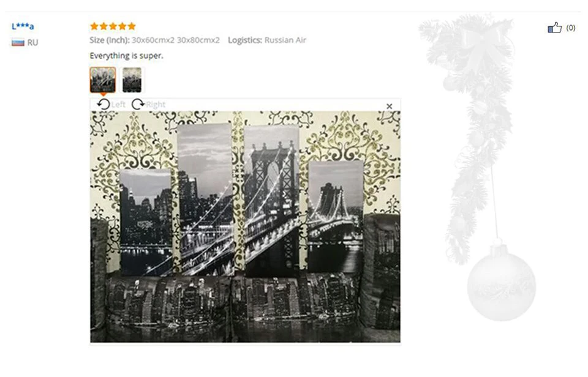Click the 'Left' rotation label
588x377 pixels.
click(x=118, y=105)
